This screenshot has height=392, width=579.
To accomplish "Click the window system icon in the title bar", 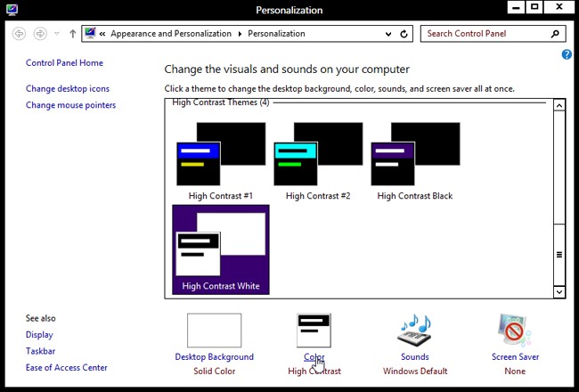I will pyautogui.click(x=12, y=10).
